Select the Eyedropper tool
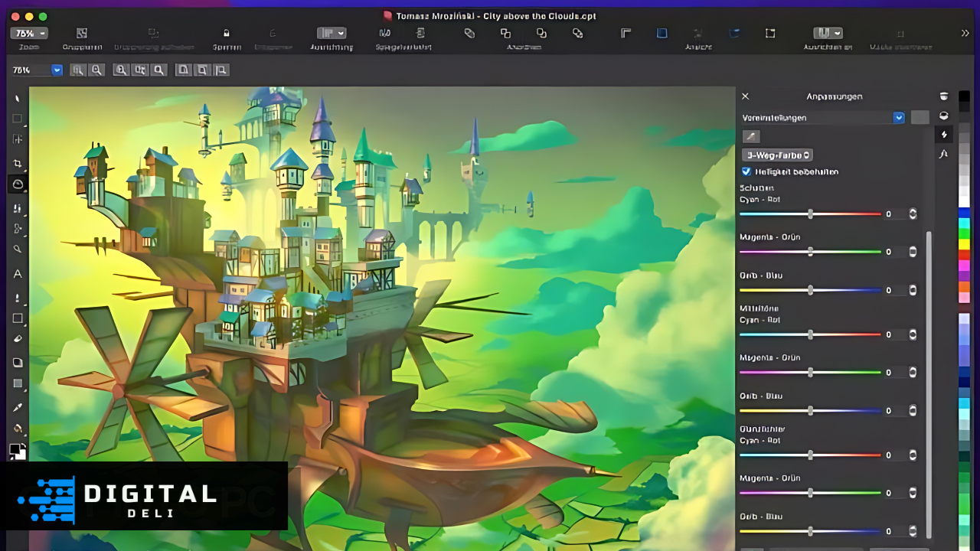This screenshot has width=980, height=551. [17, 407]
